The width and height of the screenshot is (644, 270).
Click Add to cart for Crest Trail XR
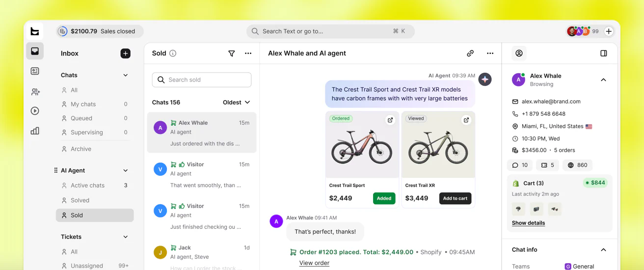(455, 198)
